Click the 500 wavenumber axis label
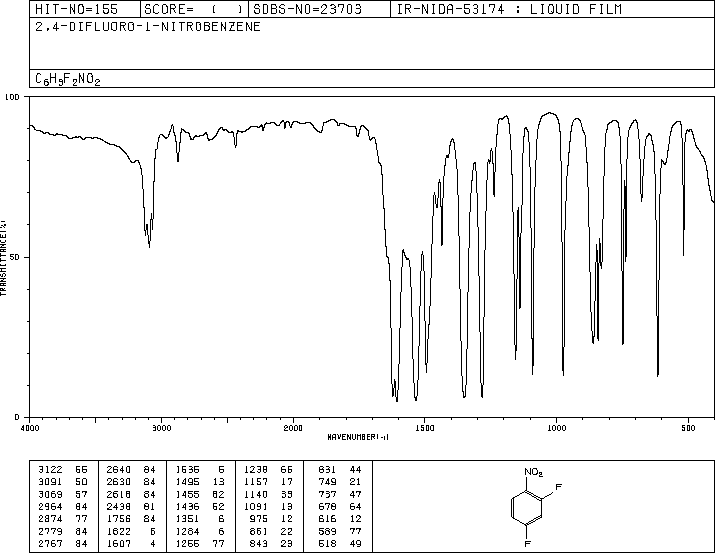715x553 pixels. pyautogui.click(x=688, y=428)
